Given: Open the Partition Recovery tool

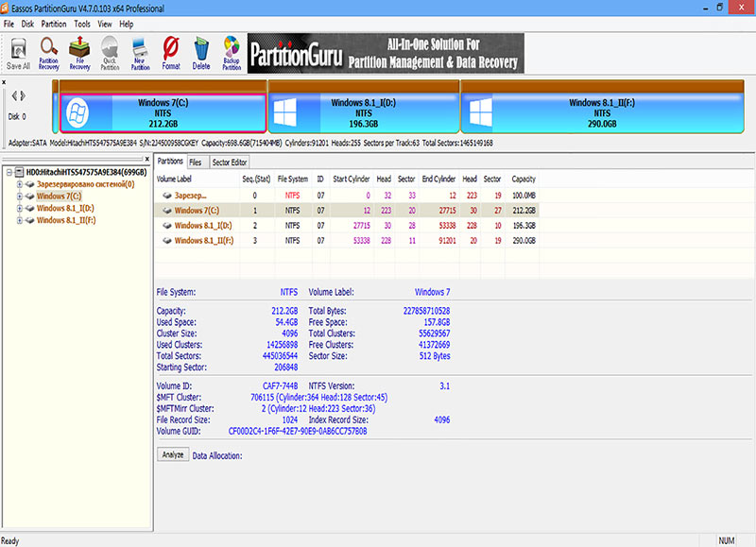Looking at the screenshot, I should click(x=49, y=54).
